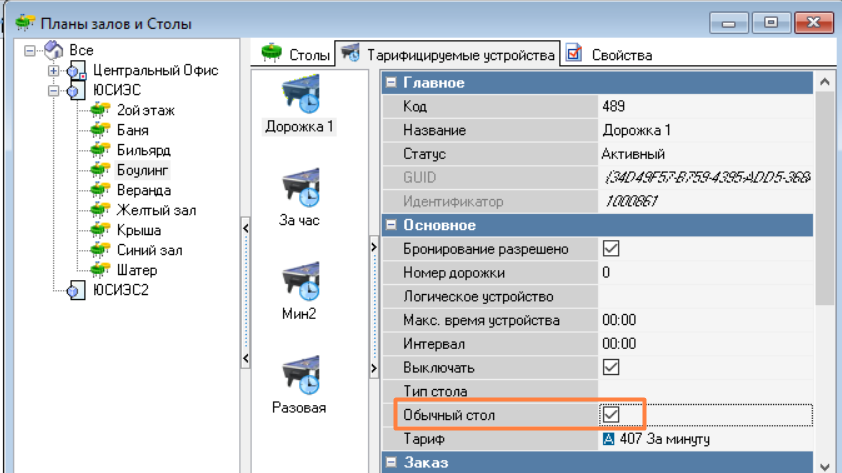Click the ЮСИЭС2 restaurant node

tap(120, 290)
